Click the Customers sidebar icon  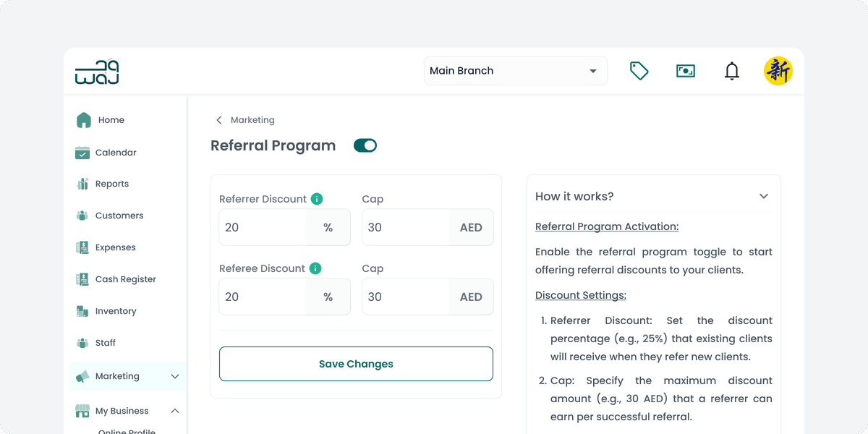click(83, 215)
